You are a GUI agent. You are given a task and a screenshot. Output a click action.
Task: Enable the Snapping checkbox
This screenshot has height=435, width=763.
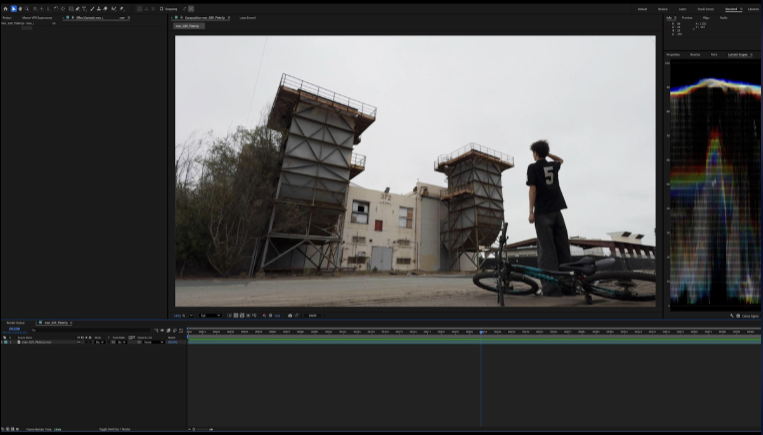click(162, 9)
